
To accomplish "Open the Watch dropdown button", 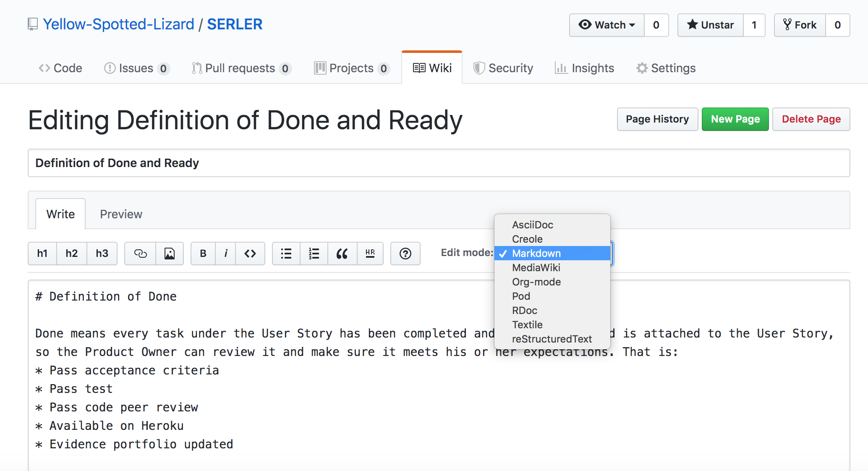I will (607, 25).
